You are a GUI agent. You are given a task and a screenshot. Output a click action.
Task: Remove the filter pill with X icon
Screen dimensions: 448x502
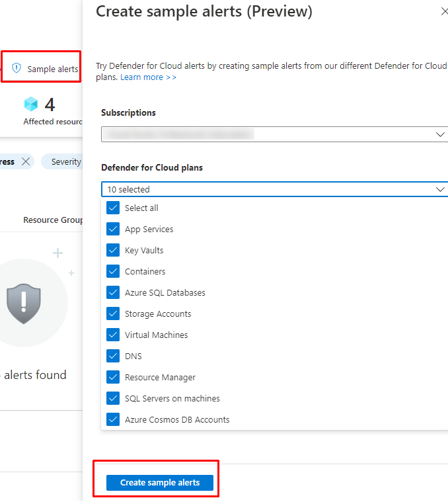(x=25, y=161)
